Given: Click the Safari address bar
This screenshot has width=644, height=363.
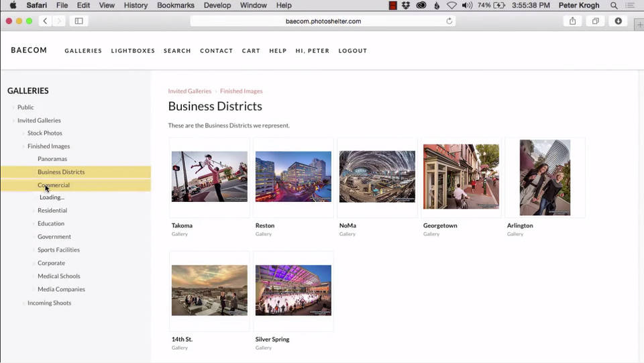Looking at the screenshot, I should [x=323, y=21].
